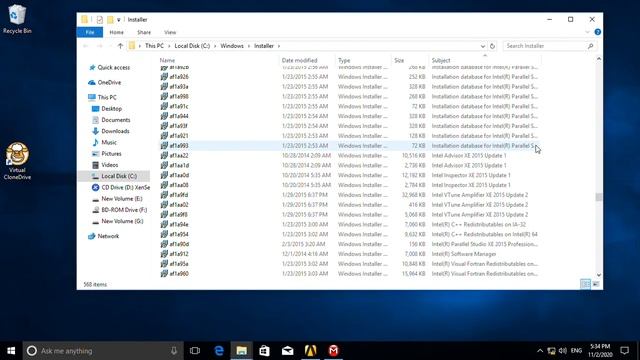640x360 pixels.
Task: Open Virtual CloneDrive desktop shortcut
Action: [x=17, y=161]
